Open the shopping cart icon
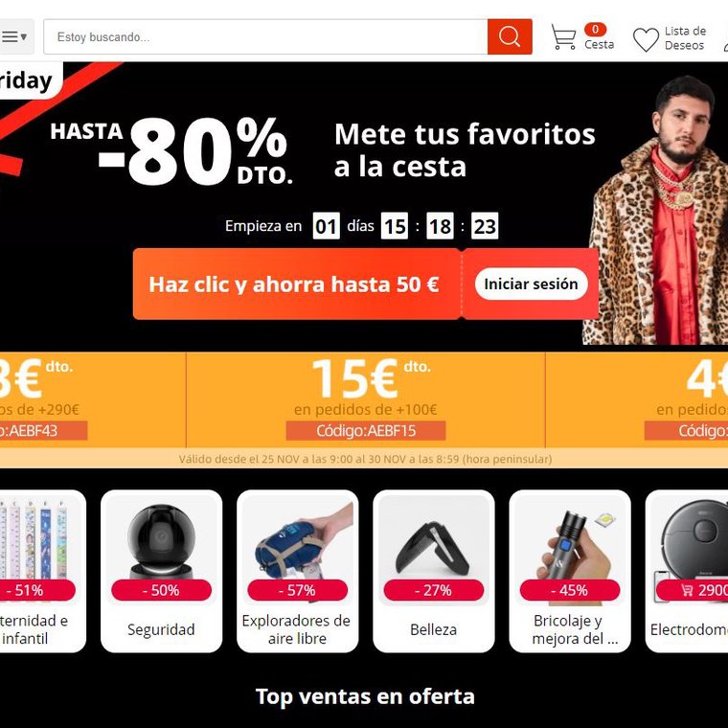728x728 pixels. [x=563, y=37]
